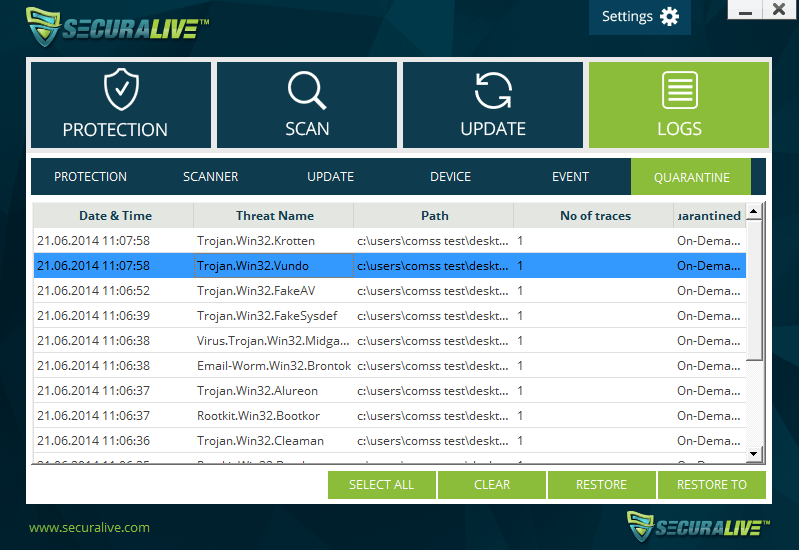This screenshot has width=799, height=550.
Task: Sort by Path column header
Action: 434,216
